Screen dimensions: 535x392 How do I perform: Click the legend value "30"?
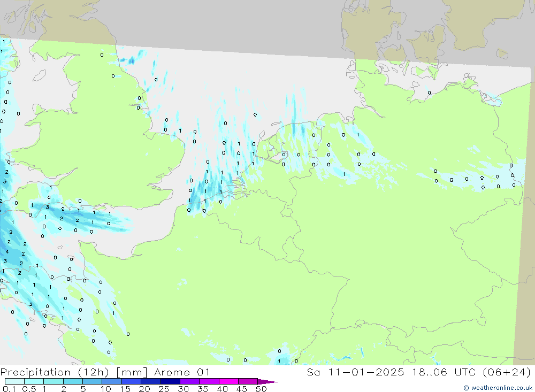point(184,389)
